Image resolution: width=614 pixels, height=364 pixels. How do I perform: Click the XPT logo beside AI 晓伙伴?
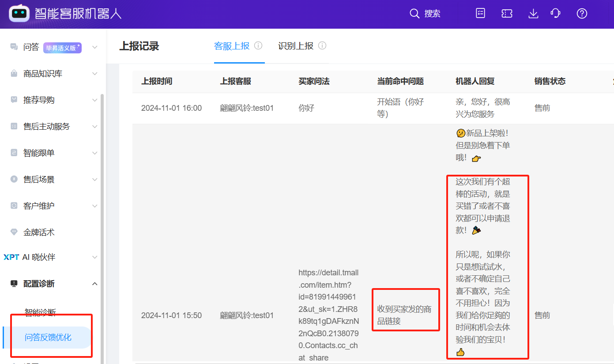[x=11, y=257]
